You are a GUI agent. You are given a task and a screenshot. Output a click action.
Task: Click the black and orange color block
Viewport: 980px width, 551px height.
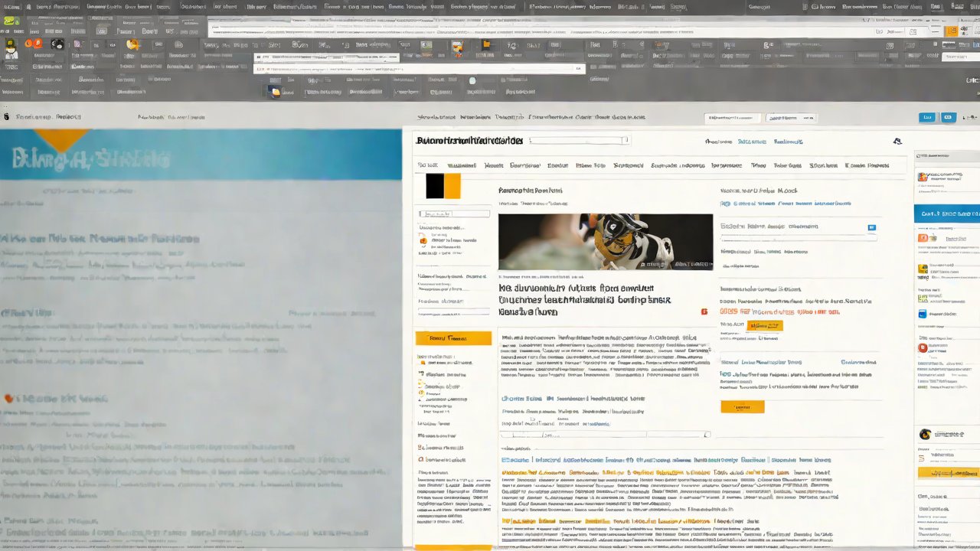[443, 186]
